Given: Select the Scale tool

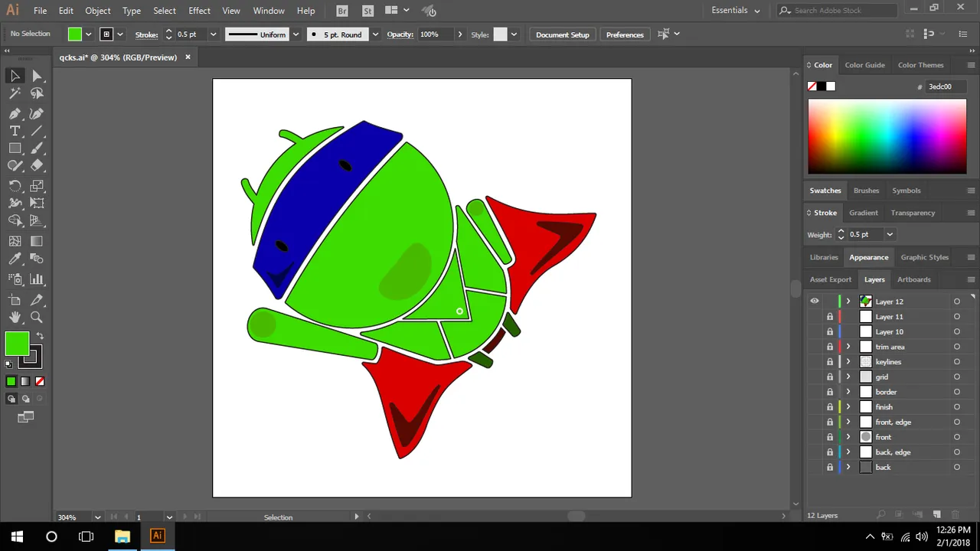Looking at the screenshot, I should (x=37, y=186).
